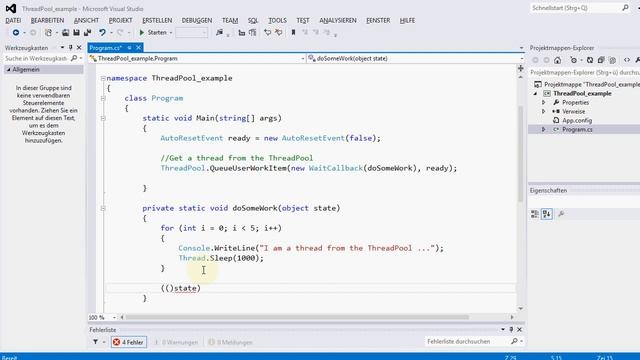Click the property pages icon in Eigenschaften
Viewport: 640px width, 360px height.
click(x=561, y=214)
